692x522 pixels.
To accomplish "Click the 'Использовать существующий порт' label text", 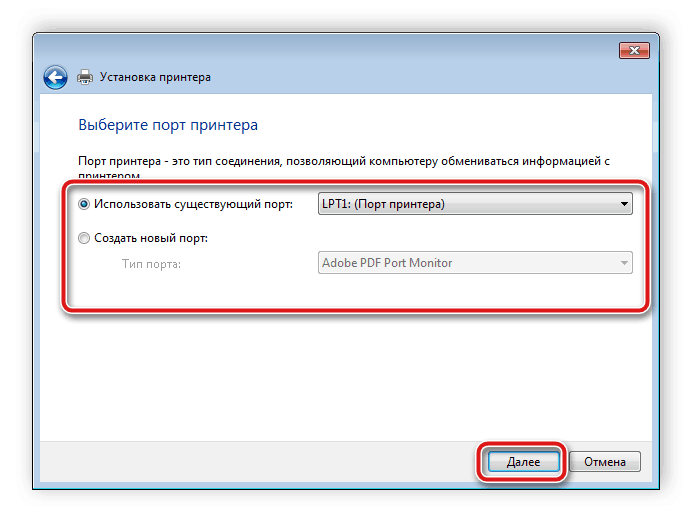I will [x=192, y=205].
